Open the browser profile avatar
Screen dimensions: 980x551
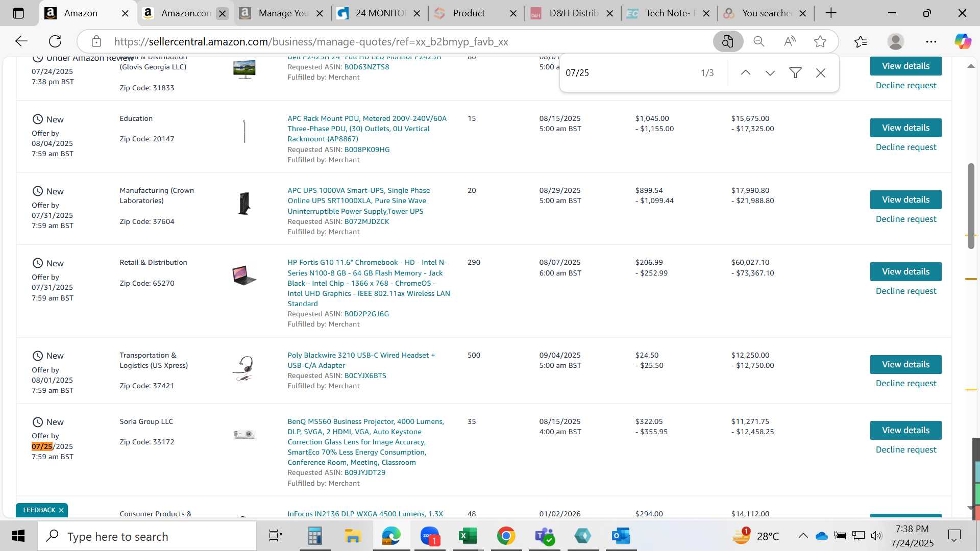(896, 41)
